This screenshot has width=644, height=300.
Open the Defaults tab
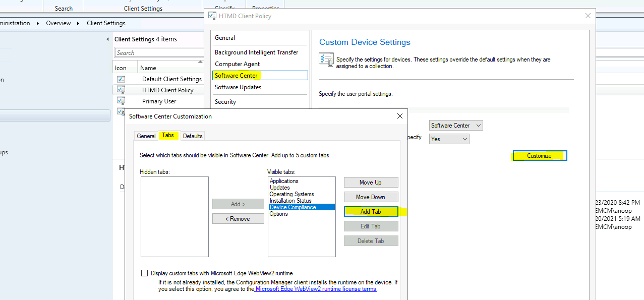[193, 136]
